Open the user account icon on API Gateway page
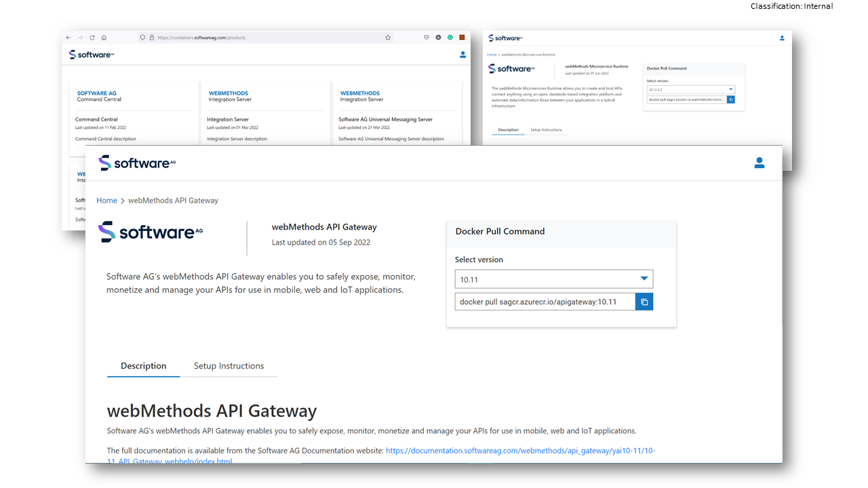This screenshot has width=868, height=488. pos(759,163)
